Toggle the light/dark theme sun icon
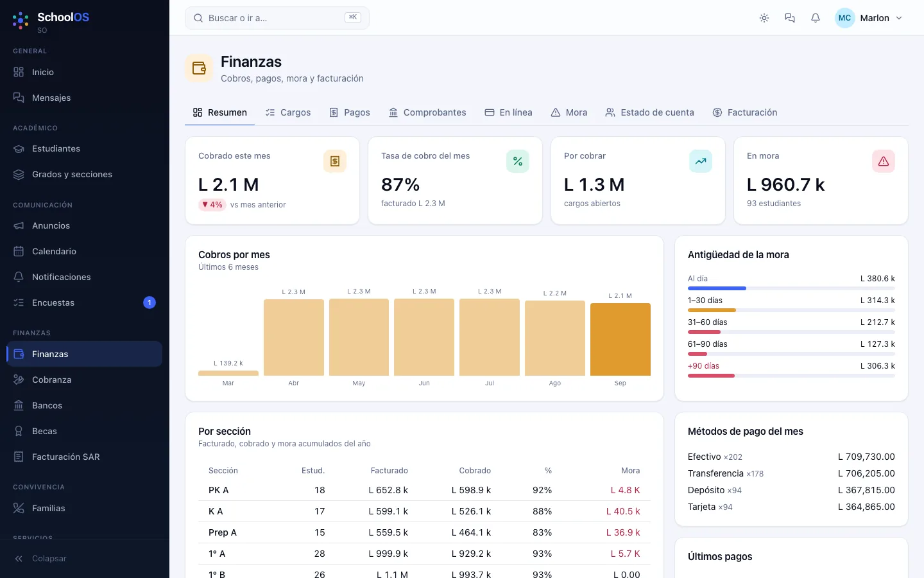 point(764,18)
